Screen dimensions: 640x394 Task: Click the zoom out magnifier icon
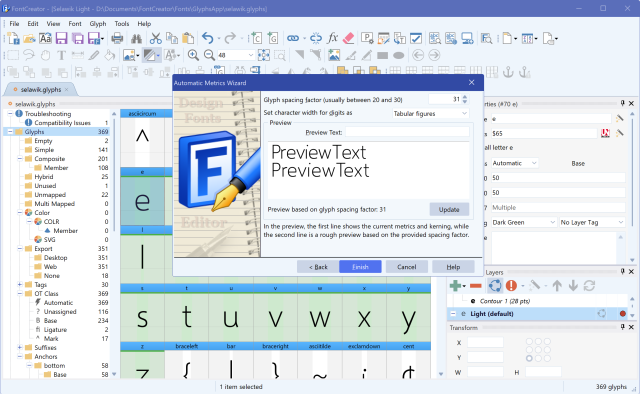pyautogui.click(x=209, y=55)
